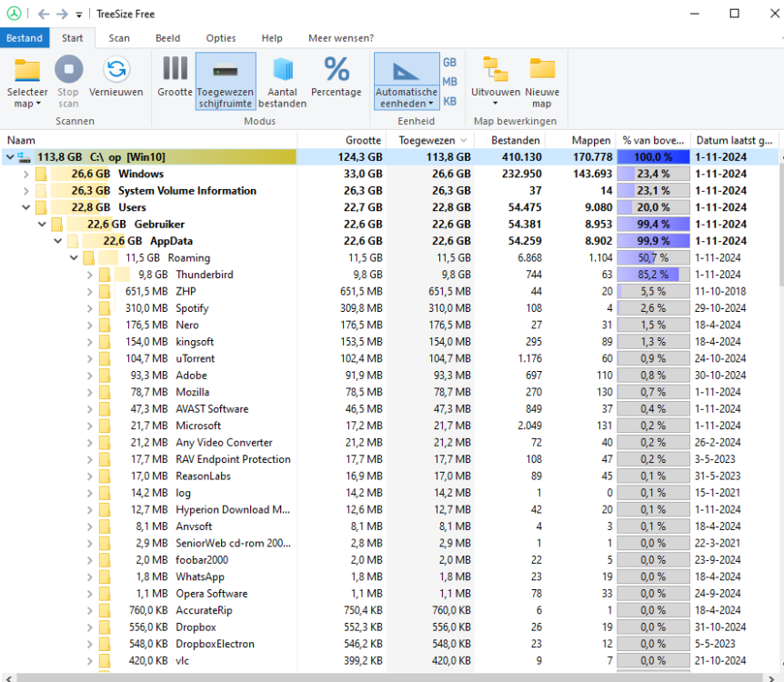Sort by the Bestanden column header
The width and height of the screenshot is (784, 682).
click(x=515, y=140)
